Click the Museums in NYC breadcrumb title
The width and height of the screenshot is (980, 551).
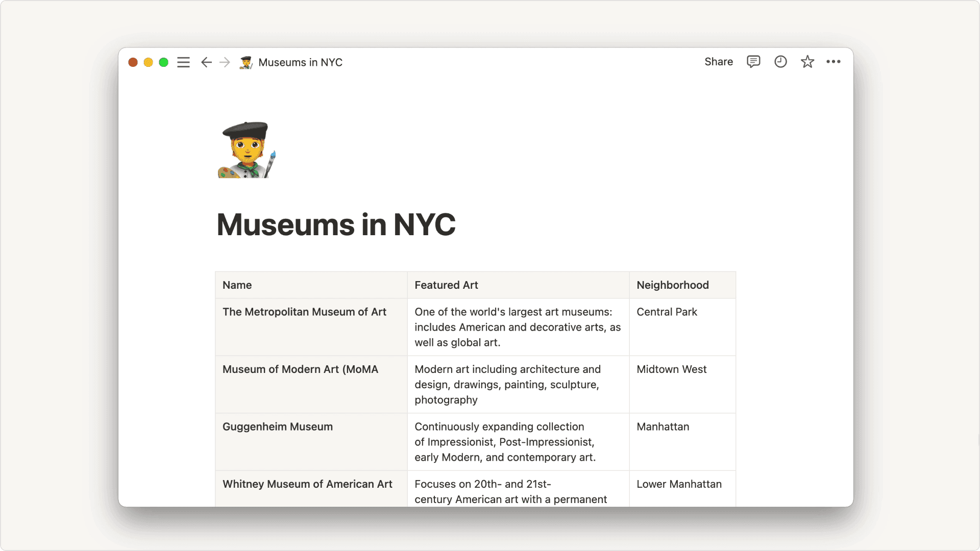[300, 62]
